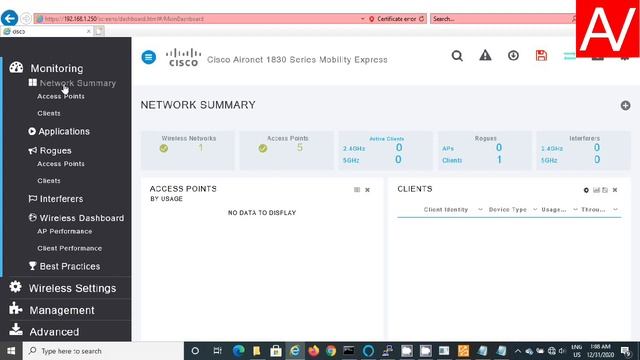The image size is (640, 360).
Task: Click Clients widget save/export icon
Action: [x=605, y=190]
